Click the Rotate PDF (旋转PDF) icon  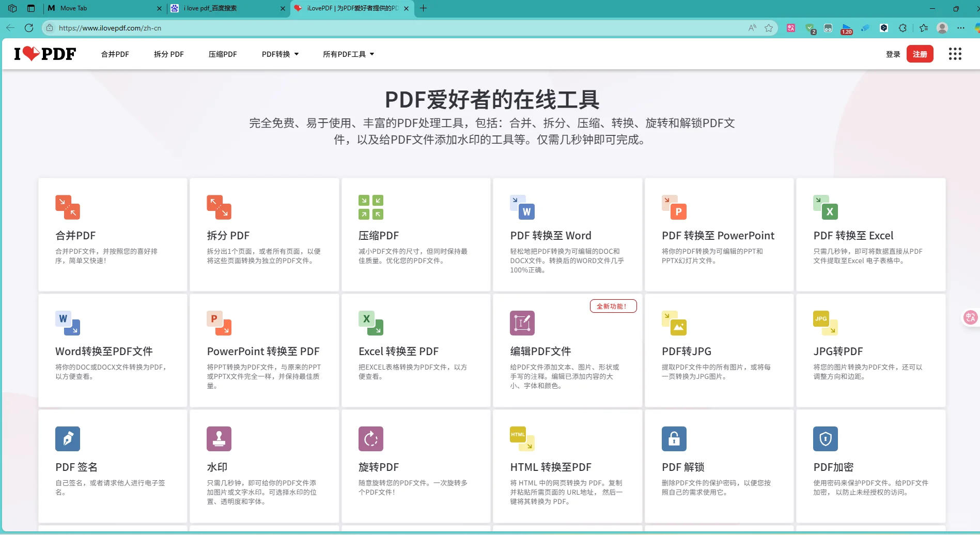(371, 439)
